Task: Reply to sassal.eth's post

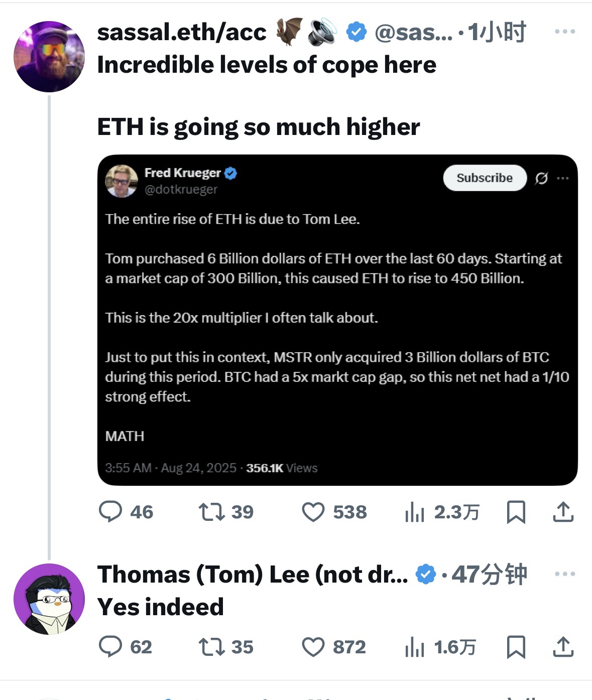Action: pos(110,512)
